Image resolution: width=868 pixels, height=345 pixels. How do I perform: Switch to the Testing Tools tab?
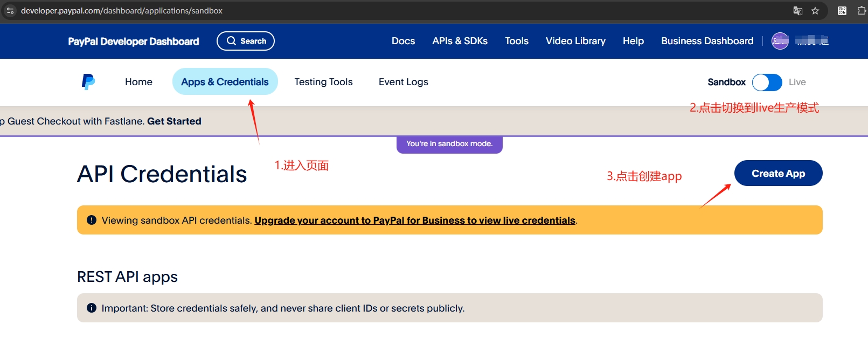(x=323, y=82)
